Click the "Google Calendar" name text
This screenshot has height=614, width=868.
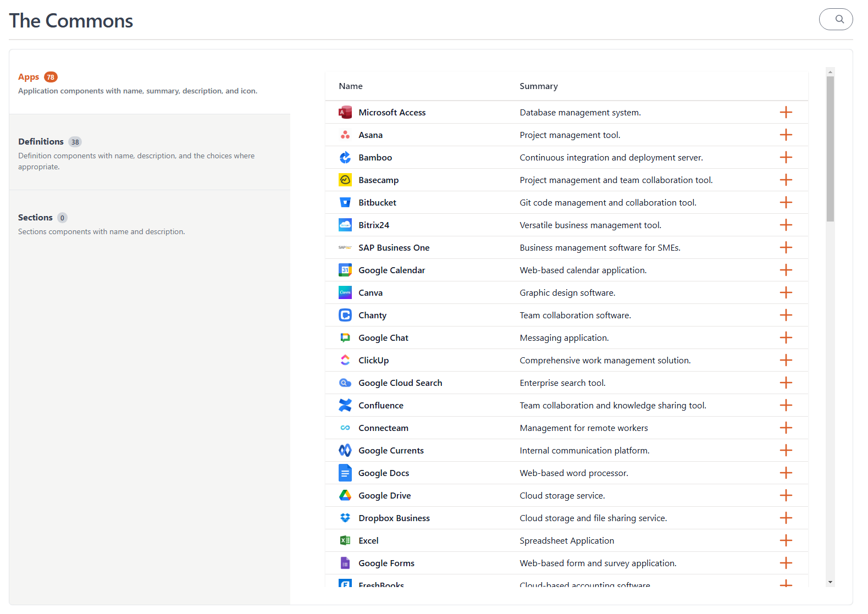[x=392, y=270]
